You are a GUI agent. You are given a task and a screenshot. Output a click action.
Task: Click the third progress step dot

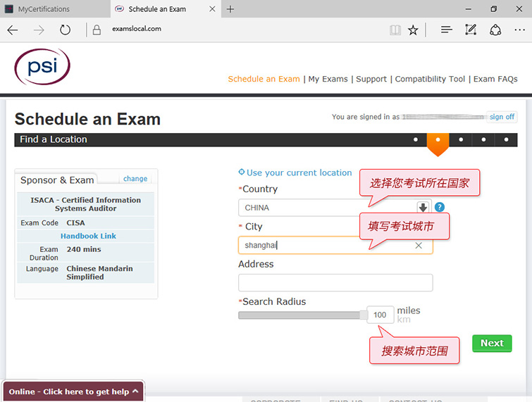(x=461, y=139)
